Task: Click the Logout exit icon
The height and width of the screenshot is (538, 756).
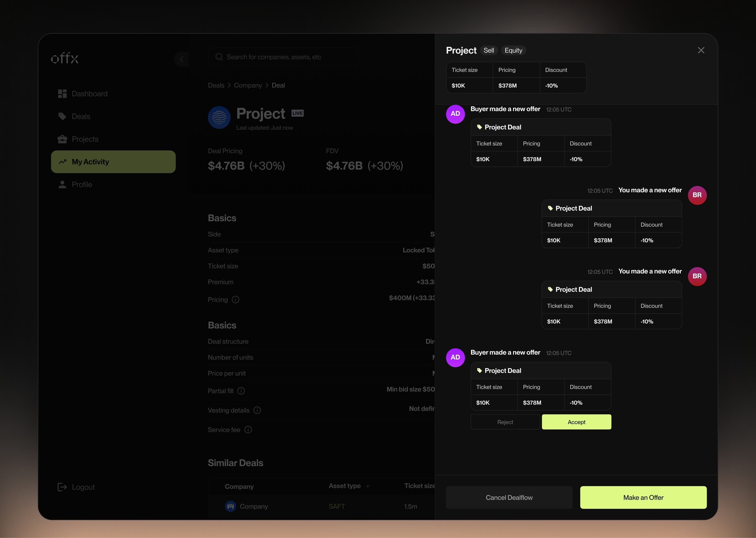Action: pyautogui.click(x=62, y=487)
